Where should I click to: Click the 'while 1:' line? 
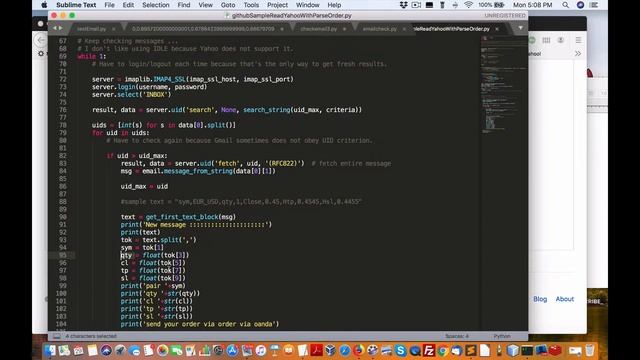point(92,56)
